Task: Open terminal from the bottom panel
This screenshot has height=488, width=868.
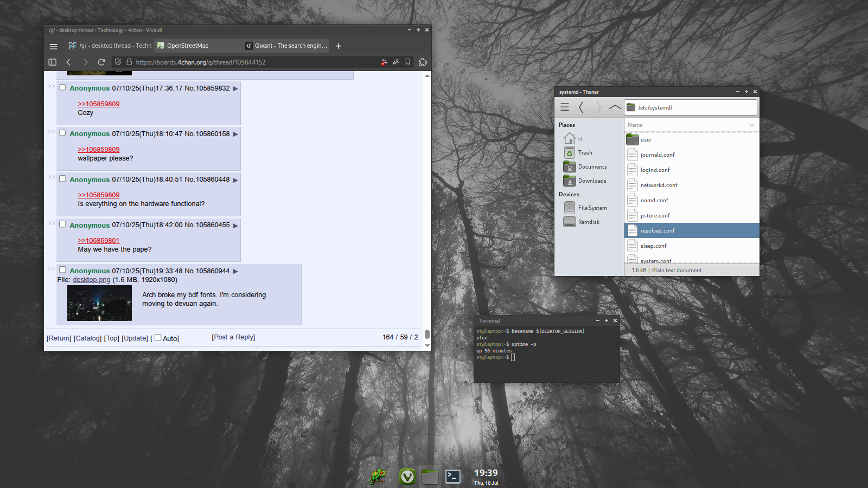Action: 453,477
